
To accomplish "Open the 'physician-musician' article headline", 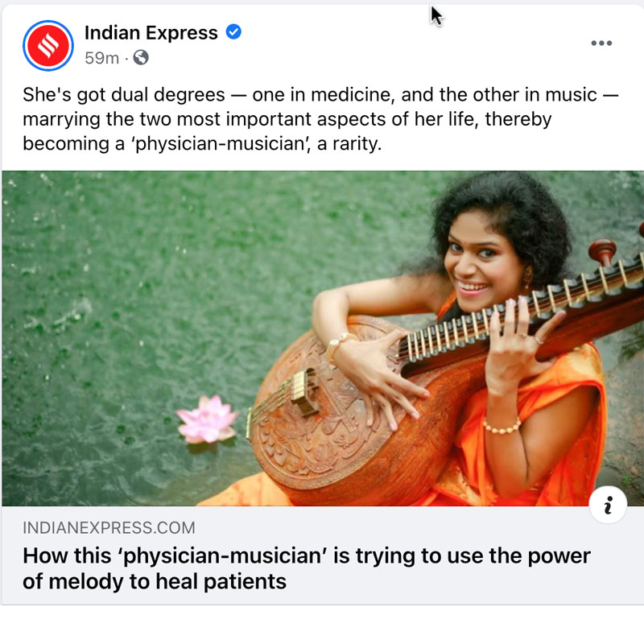I will [307, 568].
